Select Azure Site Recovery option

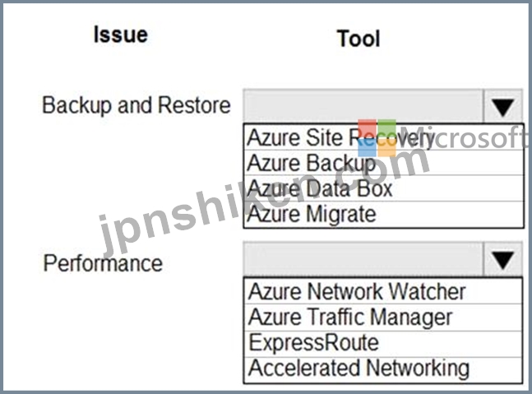[x=384, y=137]
